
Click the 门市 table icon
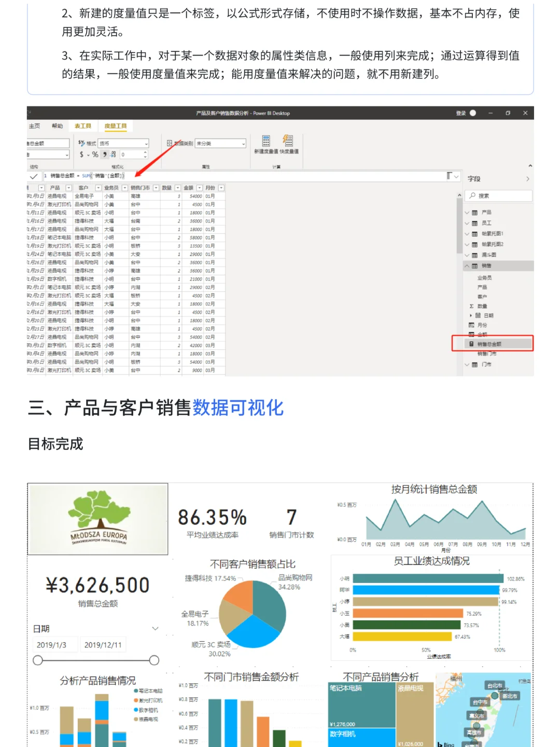click(x=474, y=365)
